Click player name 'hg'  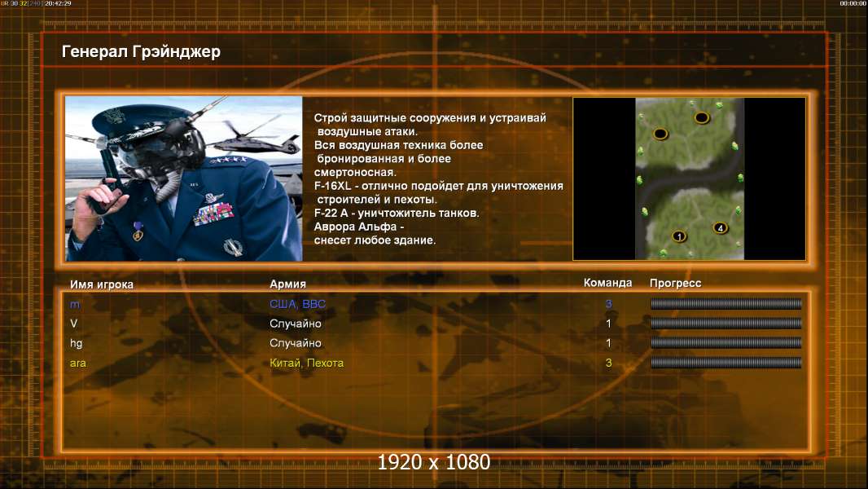tap(76, 343)
